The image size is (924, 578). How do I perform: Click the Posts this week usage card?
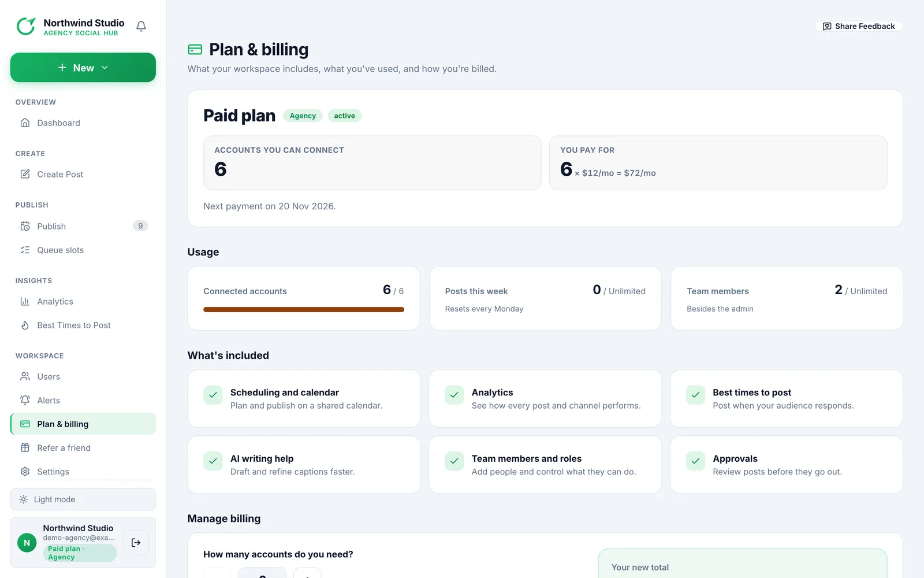pyautogui.click(x=545, y=298)
